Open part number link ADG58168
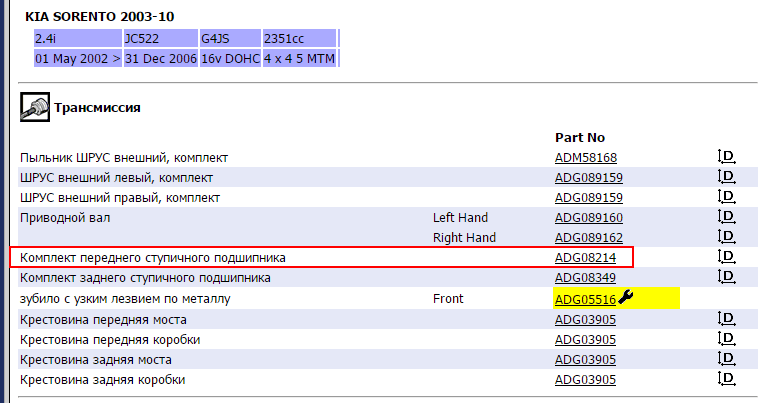766x403 pixels. [586, 158]
